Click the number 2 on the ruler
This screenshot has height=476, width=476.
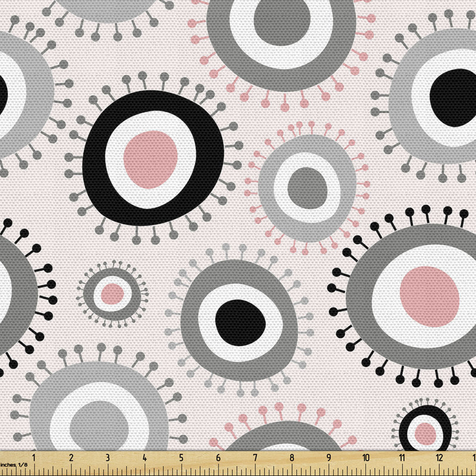click(71, 458)
